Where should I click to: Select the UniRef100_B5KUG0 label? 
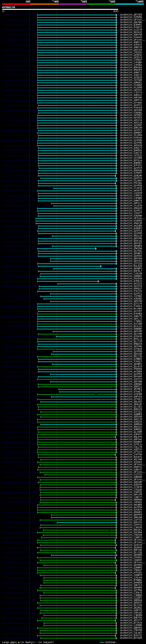coord(131,67)
